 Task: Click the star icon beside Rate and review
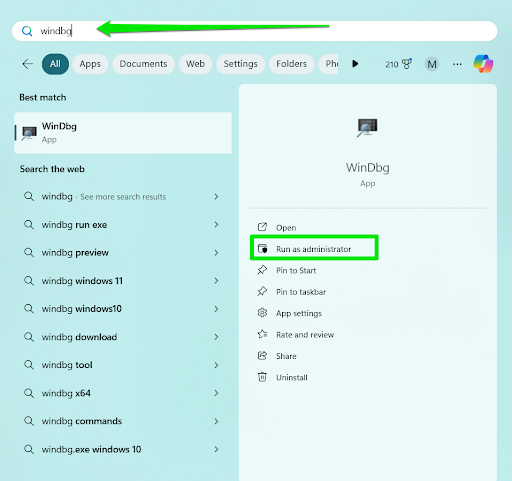point(262,334)
